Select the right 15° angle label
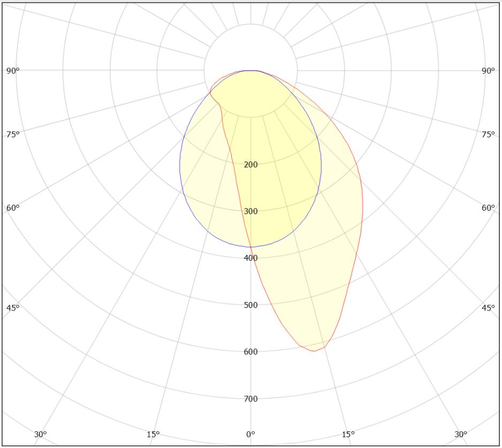 tap(348, 434)
